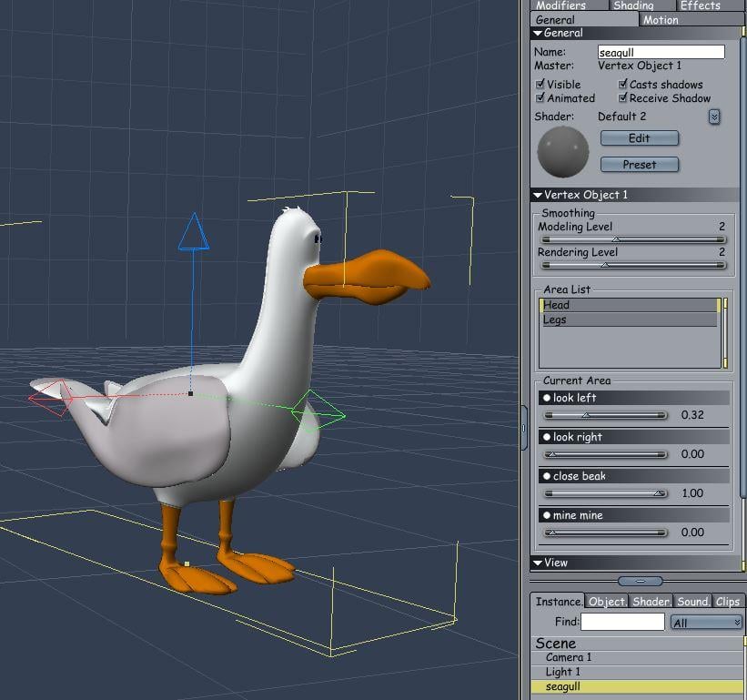Click the close beak morph target dot
Viewport: 747px width, 700px height.
point(547,475)
